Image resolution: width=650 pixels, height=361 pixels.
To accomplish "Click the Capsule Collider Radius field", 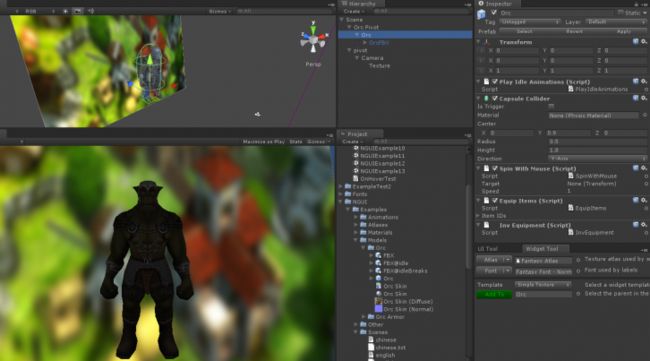I will point(597,141).
